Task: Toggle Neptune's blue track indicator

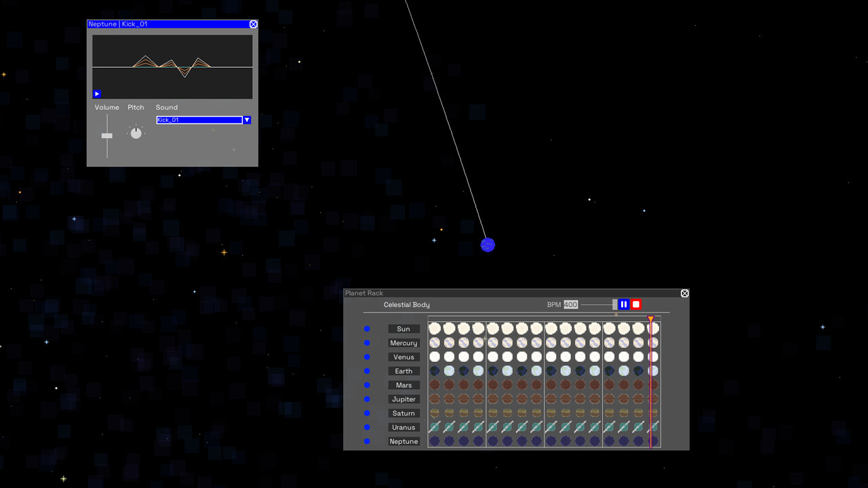Action: click(367, 441)
